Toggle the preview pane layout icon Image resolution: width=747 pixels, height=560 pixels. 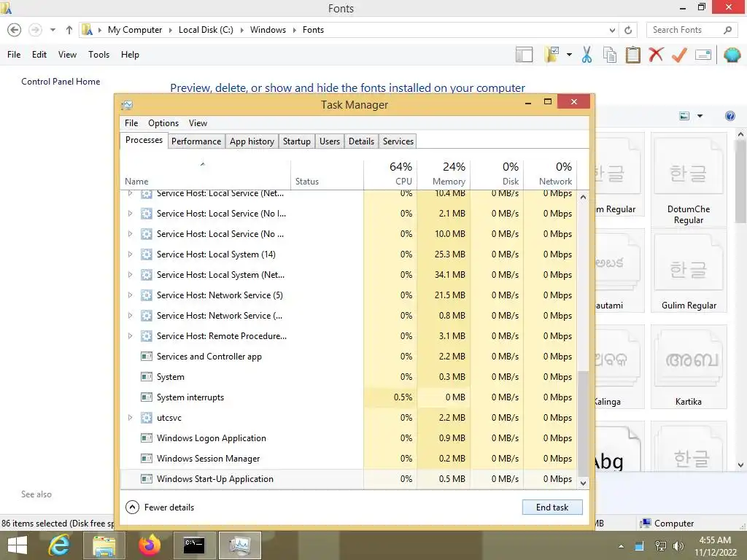pos(524,55)
